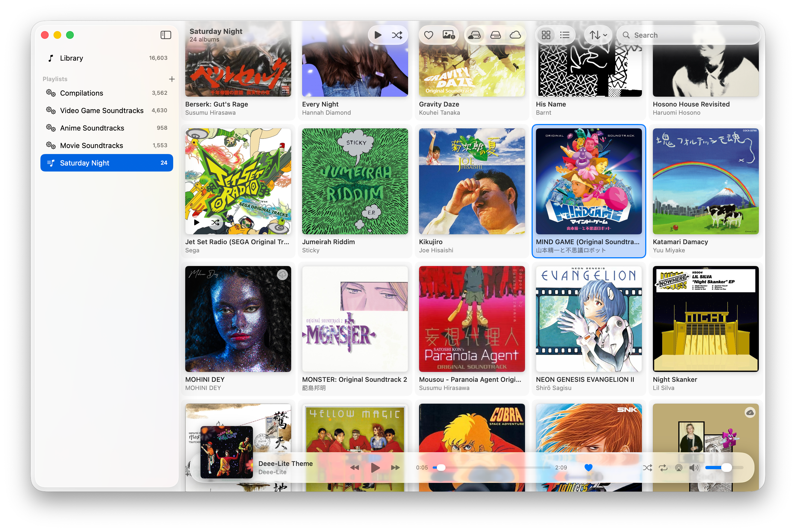
Task: Open the Yellow Magic album cover
Action: 355,428
